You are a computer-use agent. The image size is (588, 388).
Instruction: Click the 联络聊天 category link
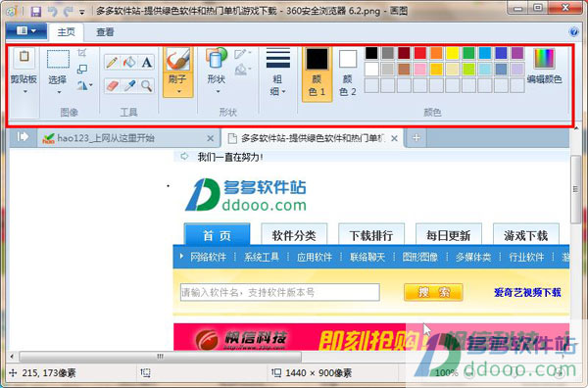pyautogui.click(x=367, y=257)
